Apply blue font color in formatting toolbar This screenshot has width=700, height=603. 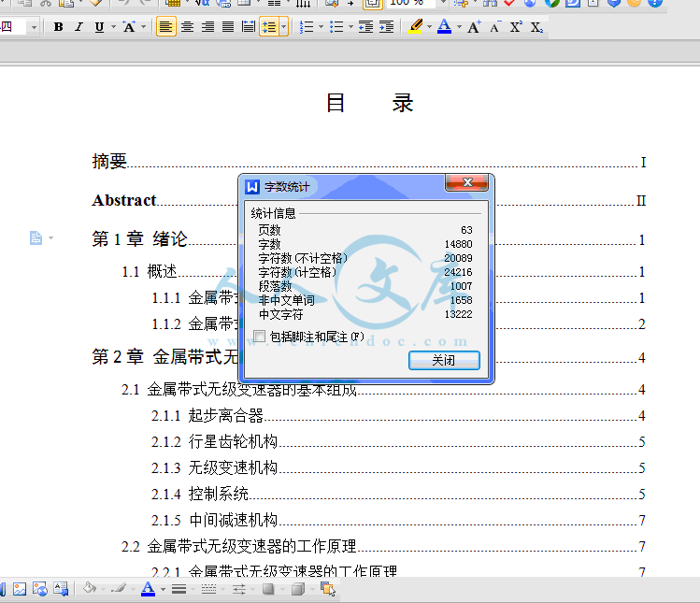click(444, 27)
